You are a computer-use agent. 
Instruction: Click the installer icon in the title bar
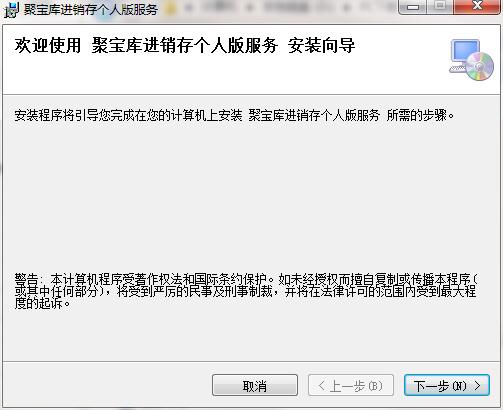click(x=12, y=9)
